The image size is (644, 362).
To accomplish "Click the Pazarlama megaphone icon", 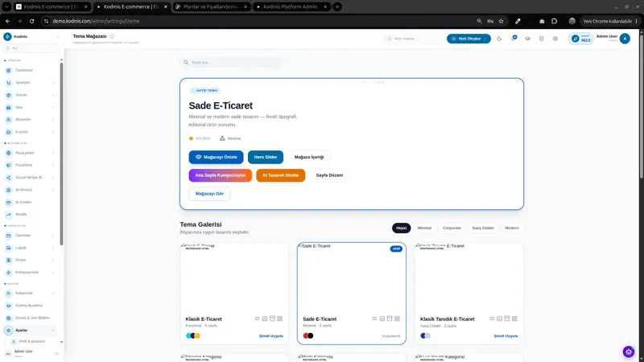I will (9, 165).
